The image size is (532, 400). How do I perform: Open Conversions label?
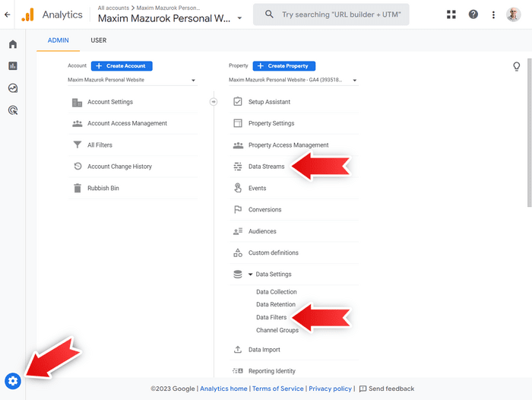[264, 210]
